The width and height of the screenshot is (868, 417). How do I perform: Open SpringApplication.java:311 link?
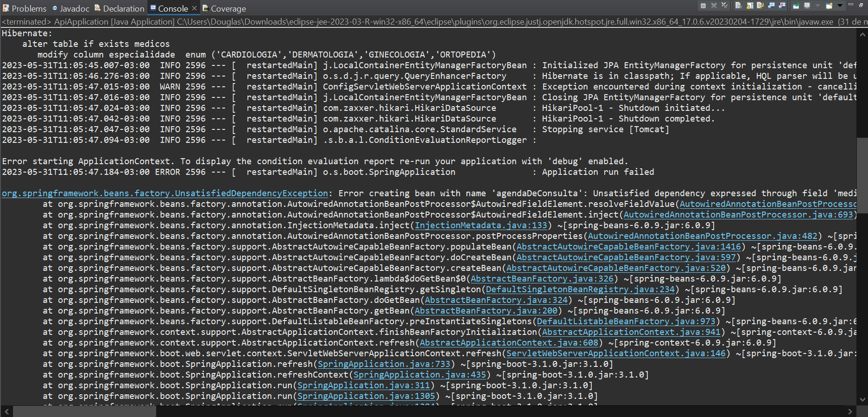pos(364,385)
